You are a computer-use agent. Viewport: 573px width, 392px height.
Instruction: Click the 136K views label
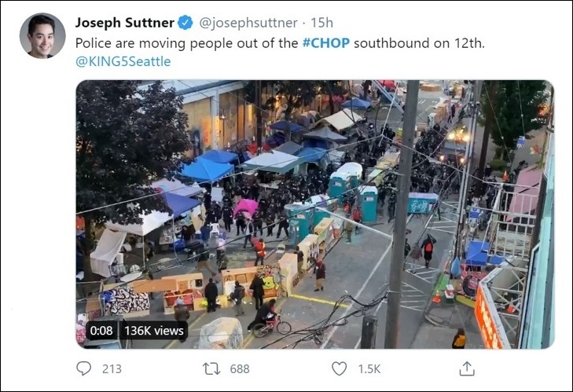point(154,331)
